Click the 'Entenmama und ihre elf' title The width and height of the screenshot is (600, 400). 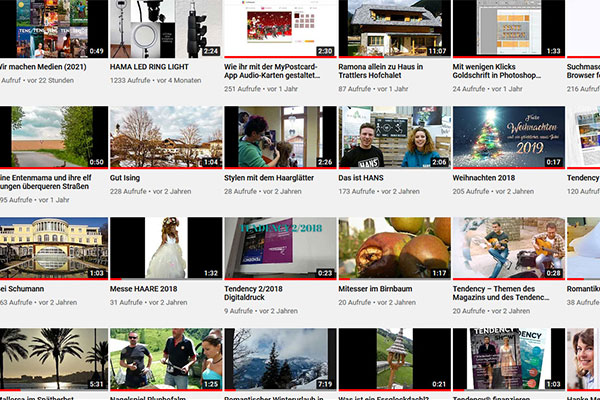(x=46, y=182)
